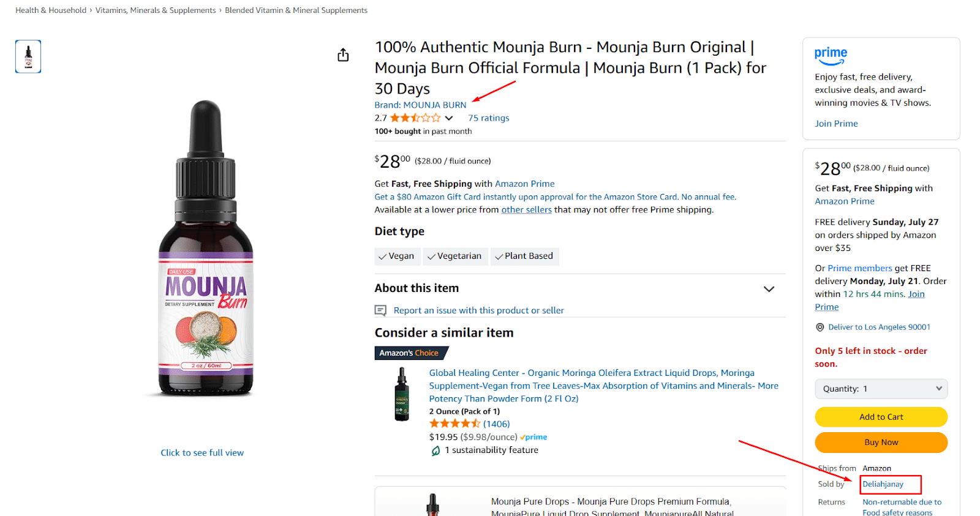The image size is (980, 516).
Task: Click Join Prime link in prime box
Action: pos(836,124)
